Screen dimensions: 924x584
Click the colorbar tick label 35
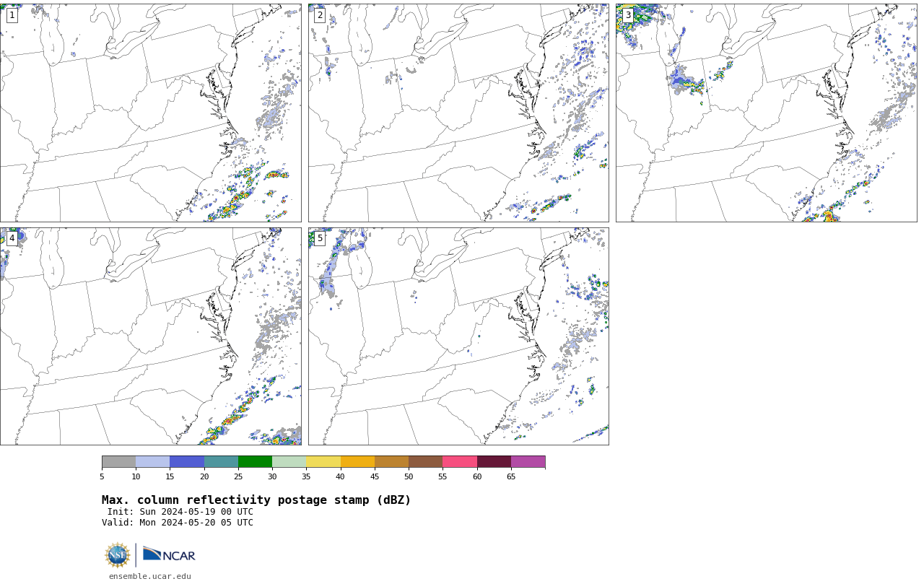(x=306, y=476)
